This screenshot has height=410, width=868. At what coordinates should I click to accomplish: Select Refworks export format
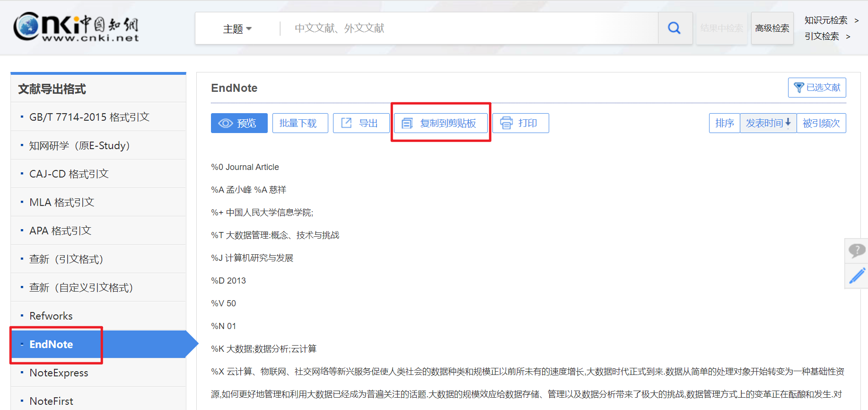[98, 316]
